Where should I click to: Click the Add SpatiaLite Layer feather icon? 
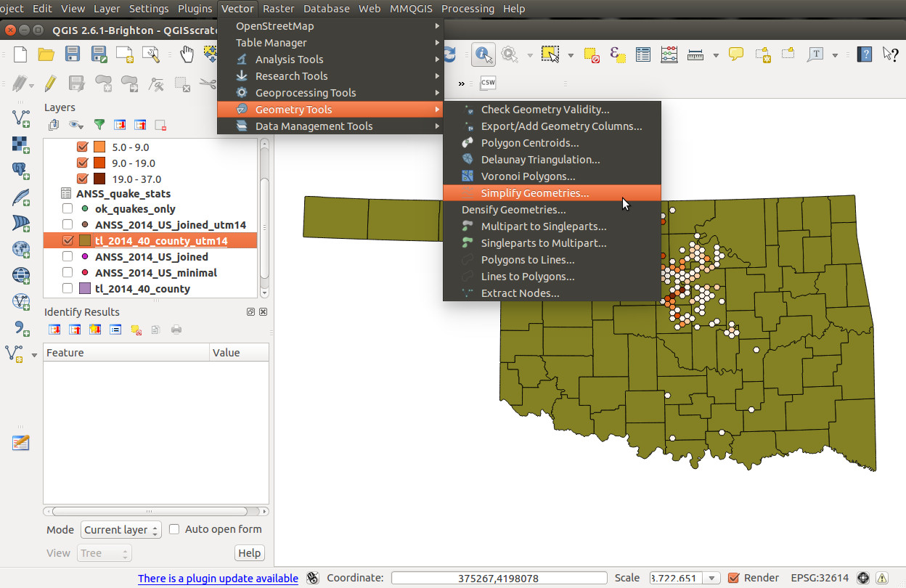click(x=21, y=197)
